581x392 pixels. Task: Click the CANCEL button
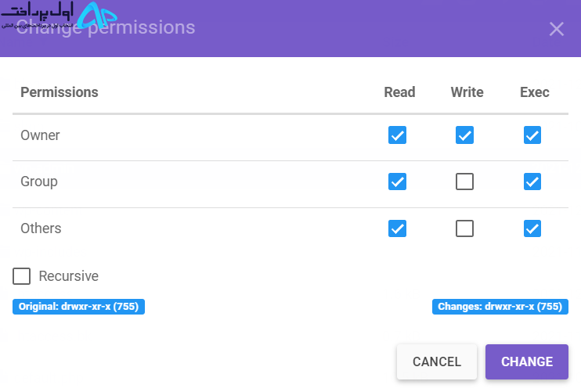[437, 361]
